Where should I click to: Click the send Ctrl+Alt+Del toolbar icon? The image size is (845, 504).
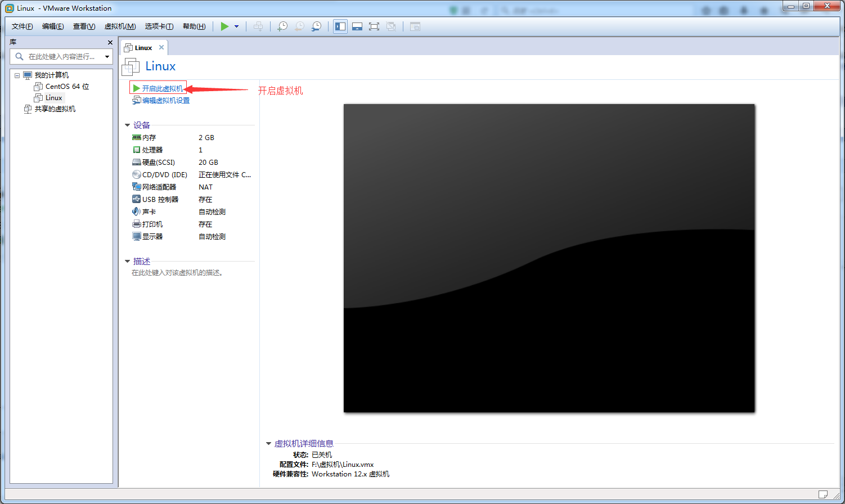pyautogui.click(x=258, y=26)
